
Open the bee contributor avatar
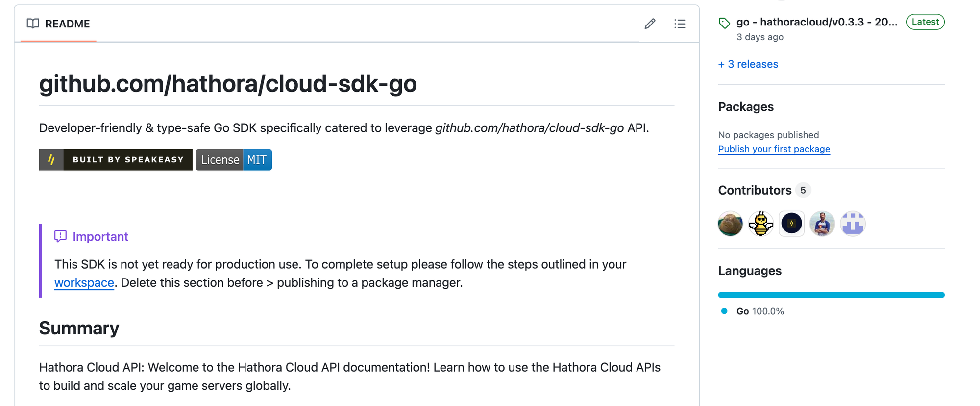[761, 224]
